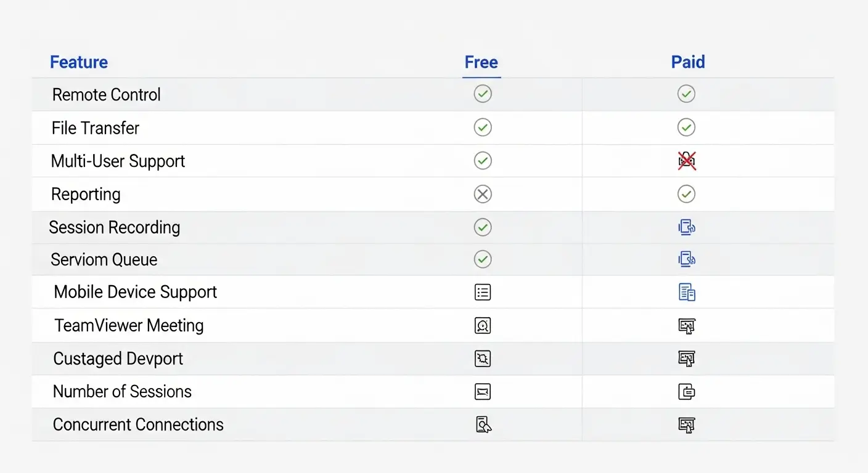Click the Concurrent Connections Free cursor icon
This screenshot has width=868, height=473.
coord(483,424)
